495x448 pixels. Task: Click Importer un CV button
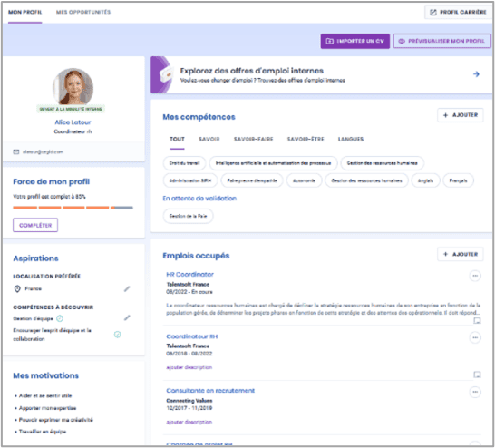pos(355,41)
